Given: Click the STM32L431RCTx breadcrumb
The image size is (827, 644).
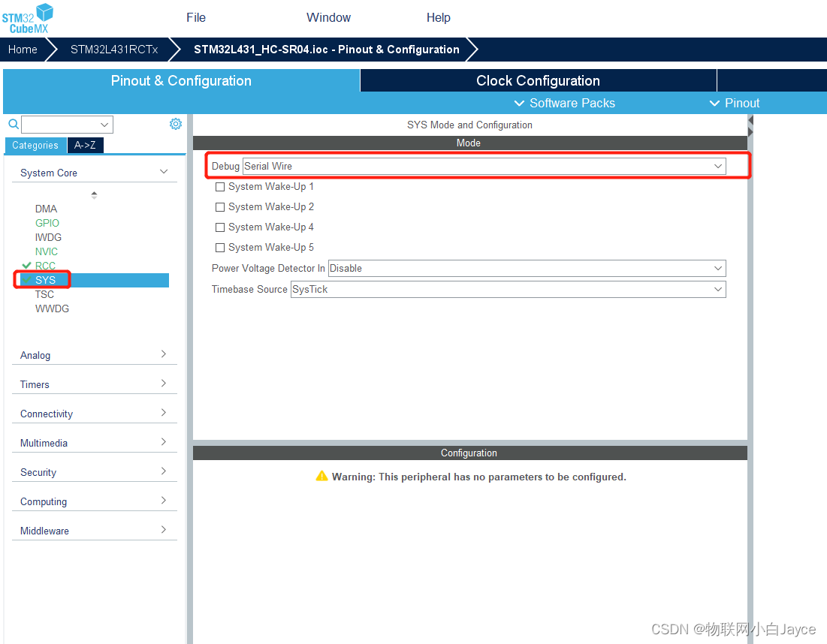Looking at the screenshot, I should click(x=114, y=50).
